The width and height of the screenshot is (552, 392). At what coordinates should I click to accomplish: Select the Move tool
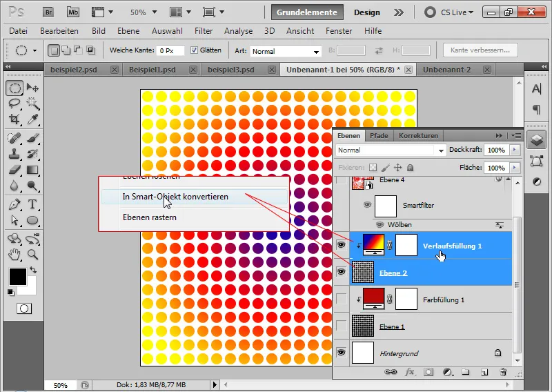pyautogui.click(x=32, y=88)
